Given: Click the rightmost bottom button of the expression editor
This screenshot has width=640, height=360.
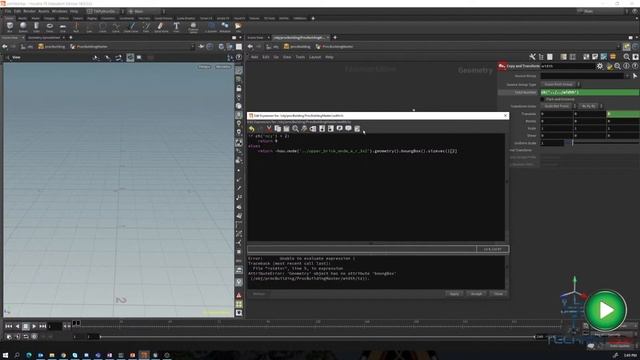Looking at the screenshot, I should click(498, 294).
